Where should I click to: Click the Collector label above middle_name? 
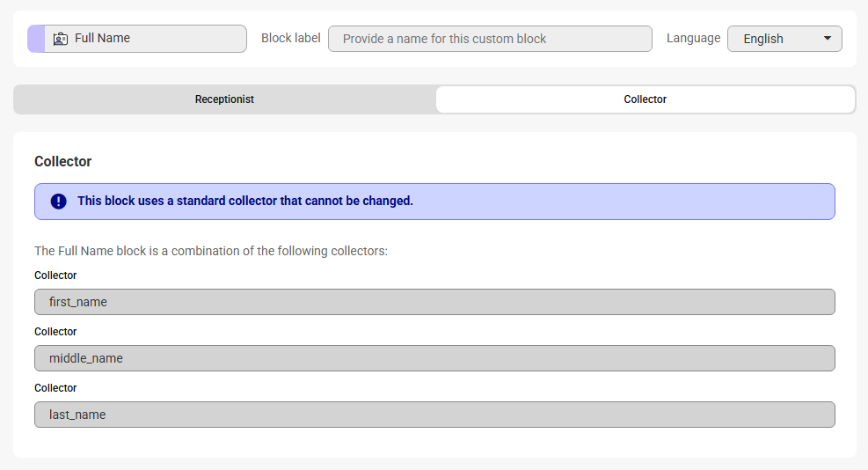55,332
